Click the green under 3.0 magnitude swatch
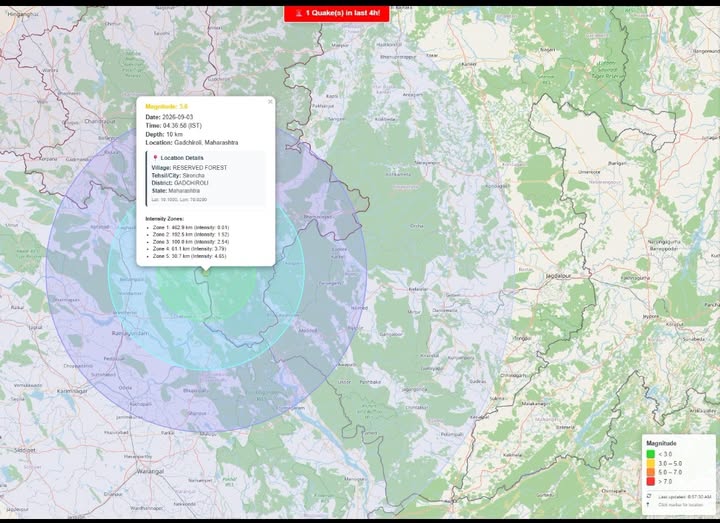The width and height of the screenshot is (720, 523). 650,454
